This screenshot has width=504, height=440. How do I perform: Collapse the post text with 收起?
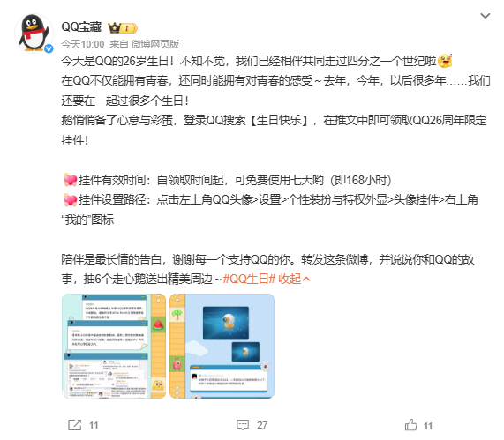(294, 279)
